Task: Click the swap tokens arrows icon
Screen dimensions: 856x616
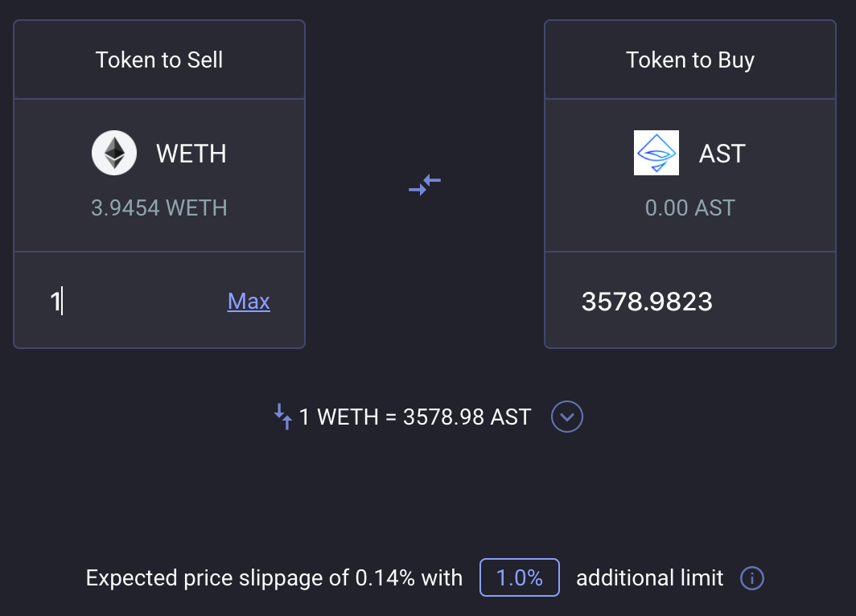Action: pyautogui.click(x=425, y=185)
